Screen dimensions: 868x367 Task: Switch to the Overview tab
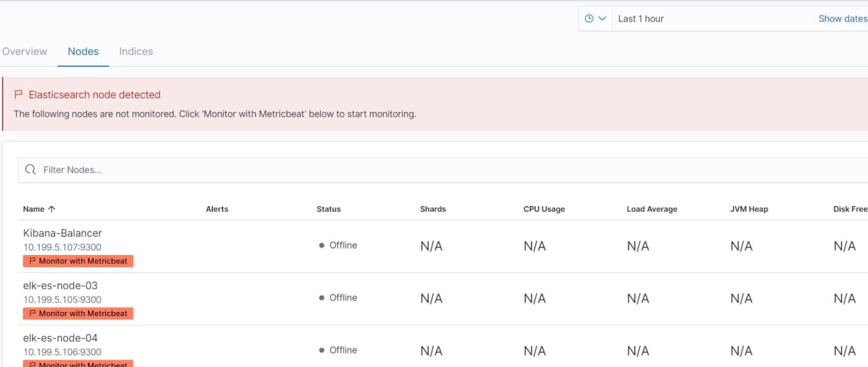click(24, 52)
